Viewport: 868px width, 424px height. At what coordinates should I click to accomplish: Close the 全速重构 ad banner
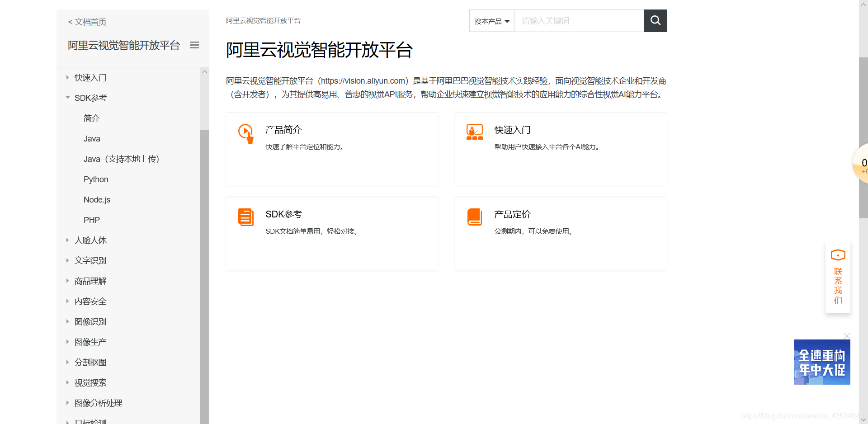847,336
